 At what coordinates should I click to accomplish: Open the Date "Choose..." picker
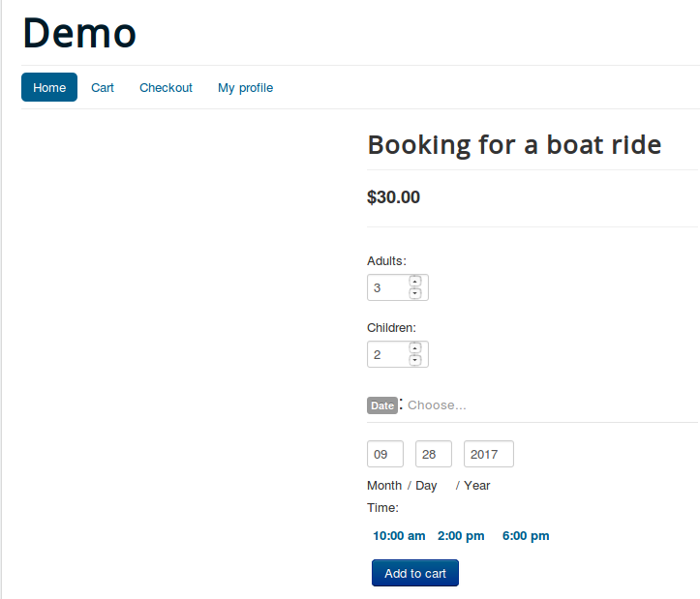pyautogui.click(x=437, y=405)
